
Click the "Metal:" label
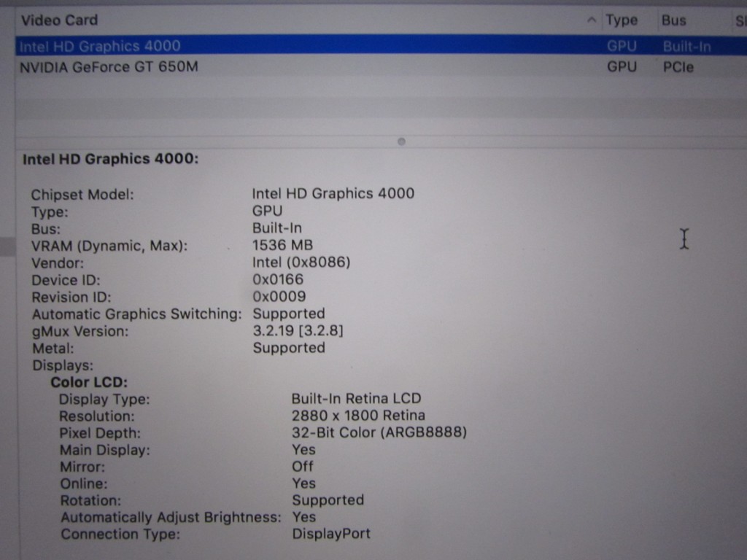(x=53, y=349)
